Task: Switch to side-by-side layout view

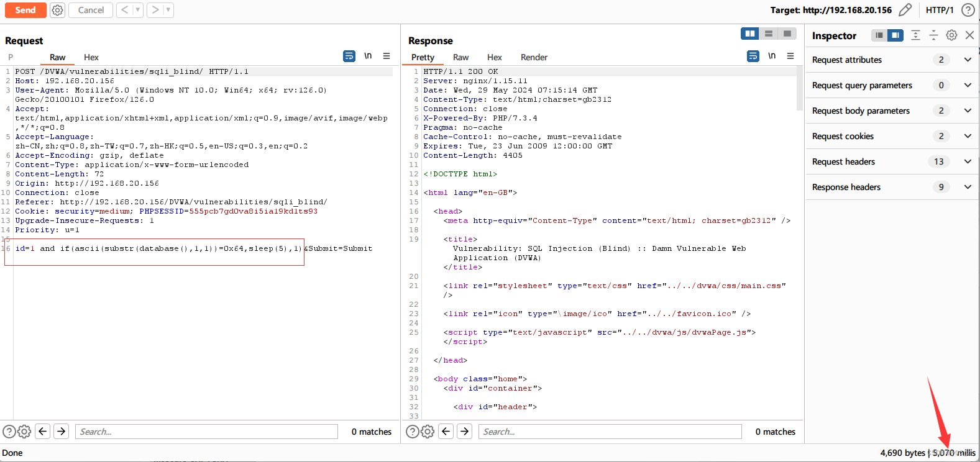Action: click(x=750, y=34)
